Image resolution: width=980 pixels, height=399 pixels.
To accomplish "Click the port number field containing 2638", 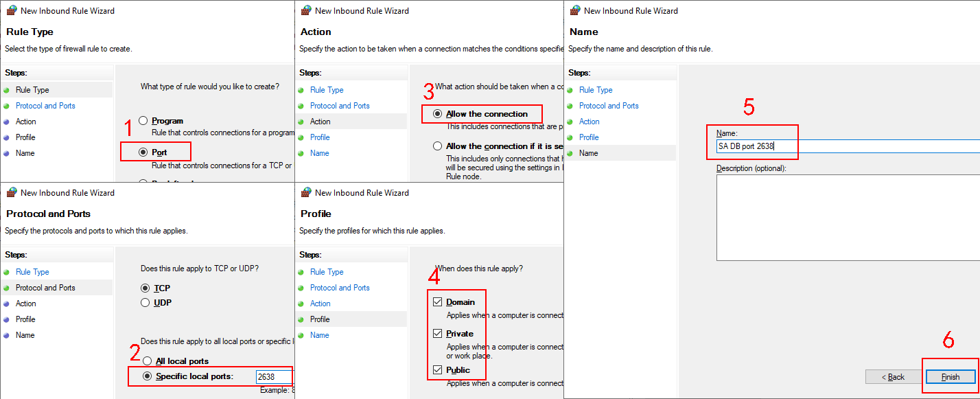I will [272, 376].
